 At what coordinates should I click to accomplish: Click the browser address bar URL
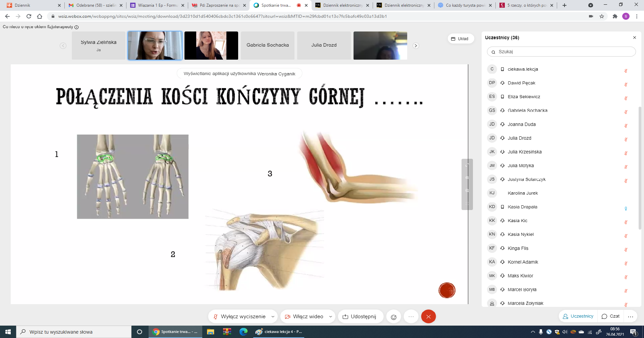click(x=222, y=16)
